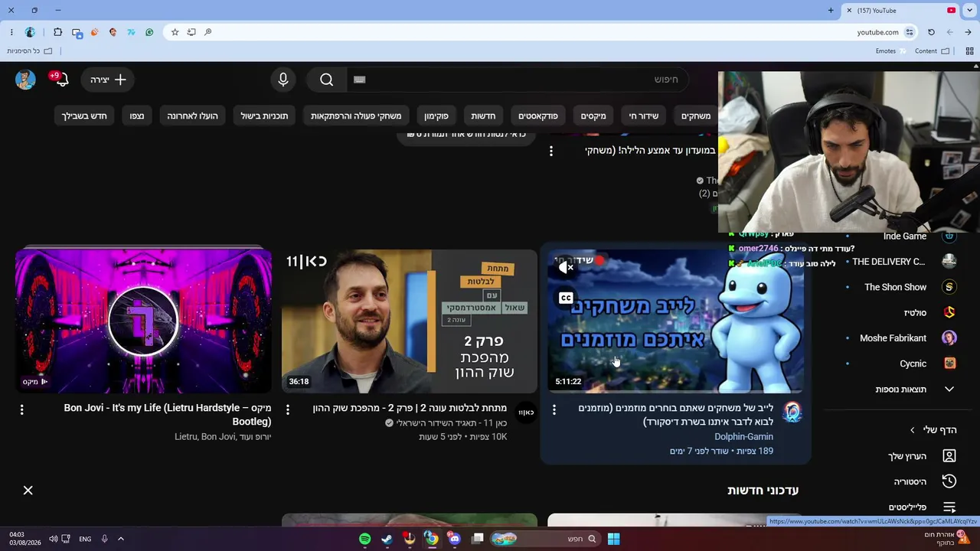The image size is (980, 551).
Task: Open Inde Game subscription in sidebar
Action: [903, 236]
